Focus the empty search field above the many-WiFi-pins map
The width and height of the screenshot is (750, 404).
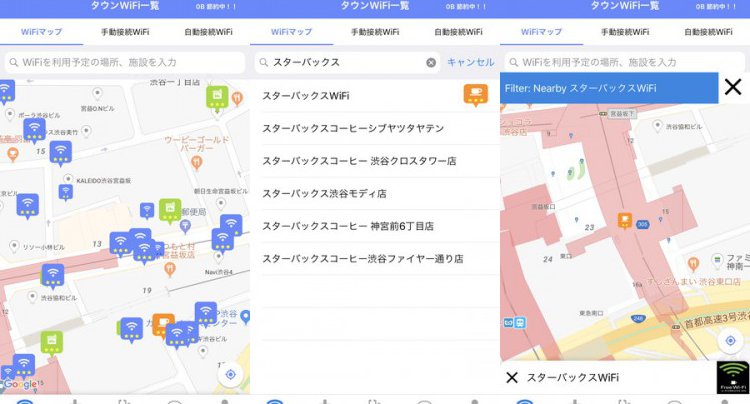click(125, 62)
